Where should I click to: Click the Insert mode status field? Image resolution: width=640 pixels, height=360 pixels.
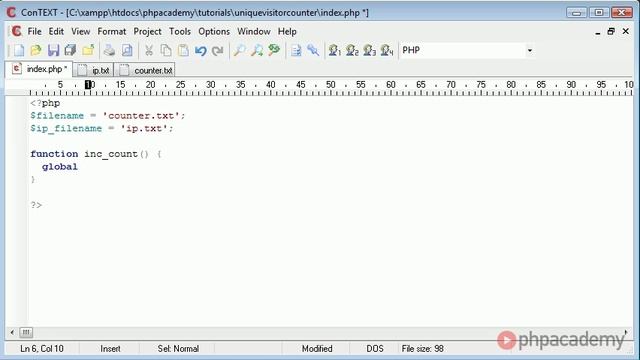[110, 349]
